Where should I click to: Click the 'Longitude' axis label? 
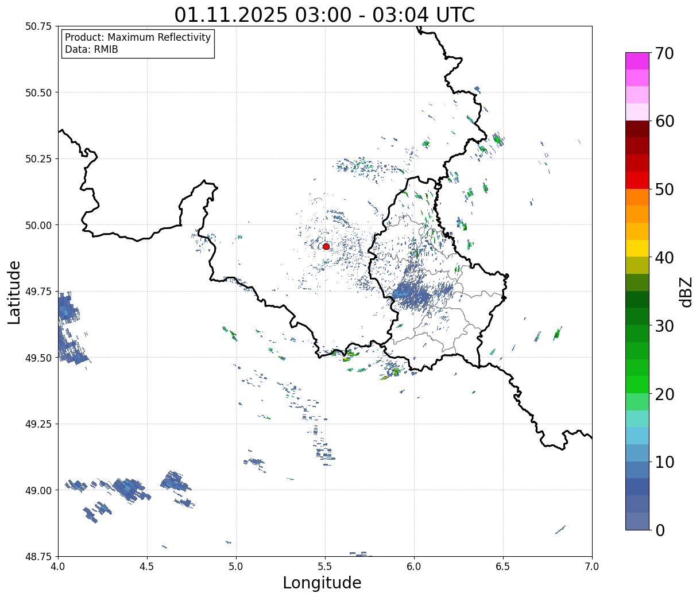pos(322,583)
